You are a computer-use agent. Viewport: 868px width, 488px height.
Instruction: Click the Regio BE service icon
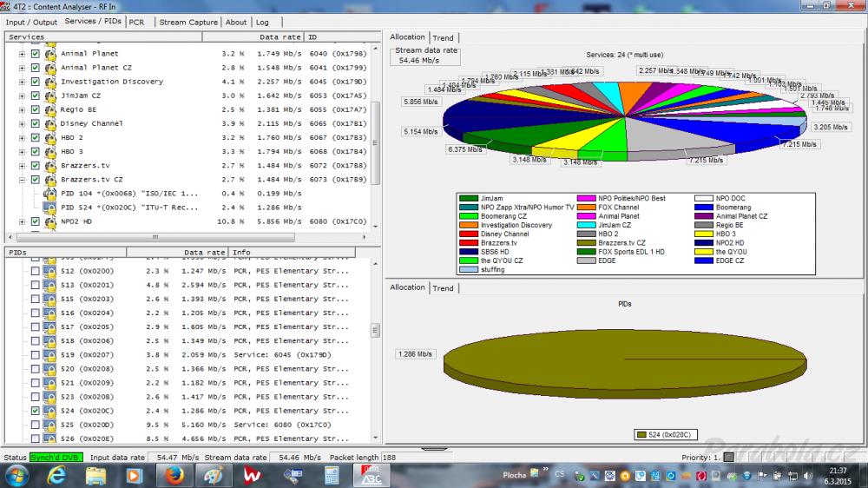(x=50, y=109)
